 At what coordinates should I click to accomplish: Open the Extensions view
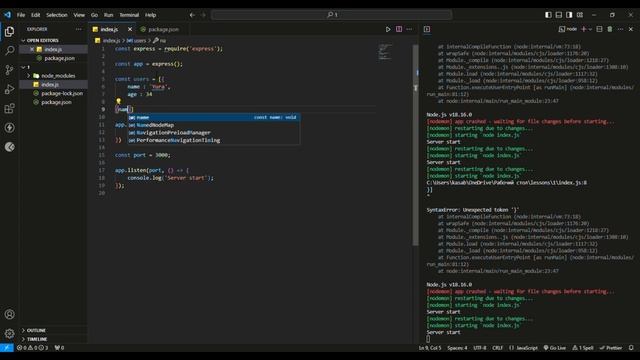coord(9,109)
